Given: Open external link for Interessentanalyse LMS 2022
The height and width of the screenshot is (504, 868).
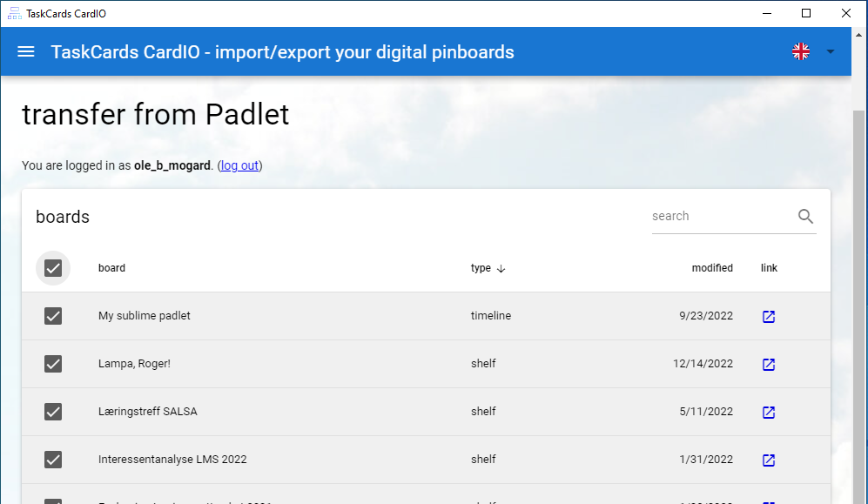Looking at the screenshot, I should [x=769, y=460].
